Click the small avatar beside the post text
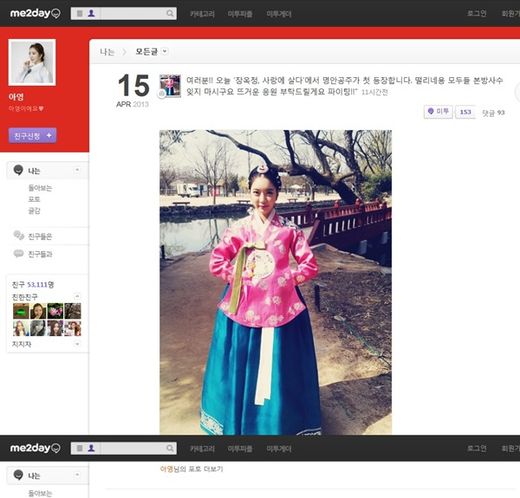Image resolution: width=520 pixels, height=498 pixels. [x=170, y=86]
